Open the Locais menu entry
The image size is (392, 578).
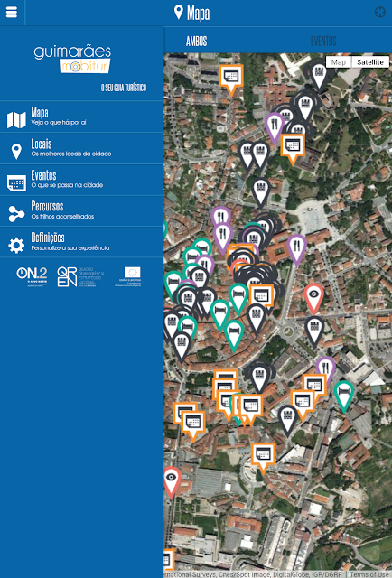(81, 148)
